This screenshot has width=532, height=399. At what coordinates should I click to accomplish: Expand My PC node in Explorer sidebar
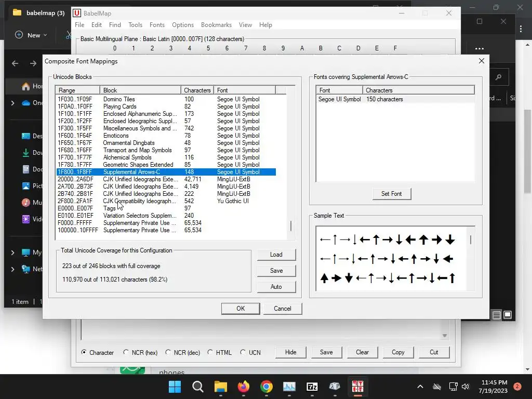[12, 252]
